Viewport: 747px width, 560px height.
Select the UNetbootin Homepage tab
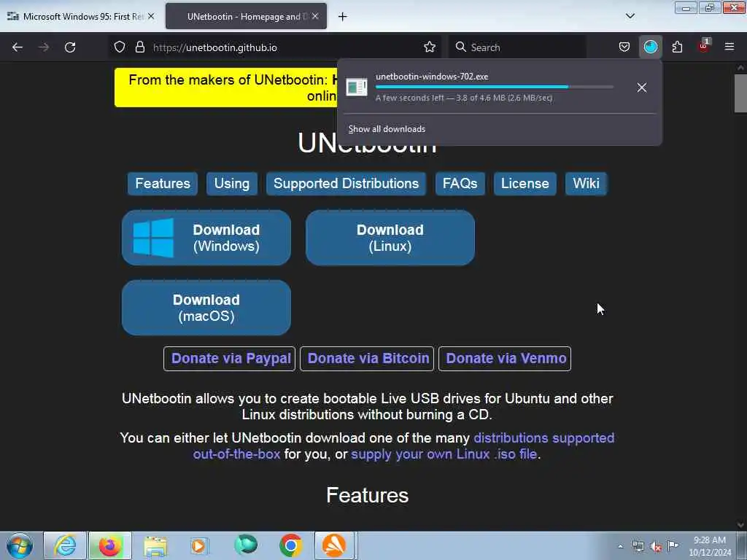pyautogui.click(x=247, y=17)
